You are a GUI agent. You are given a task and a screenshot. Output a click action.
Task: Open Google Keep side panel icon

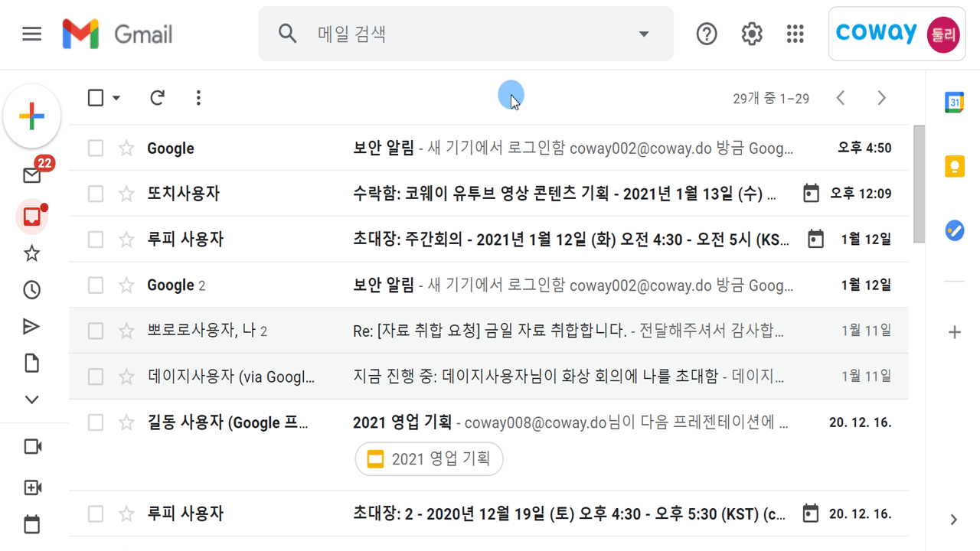[x=954, y=166]
